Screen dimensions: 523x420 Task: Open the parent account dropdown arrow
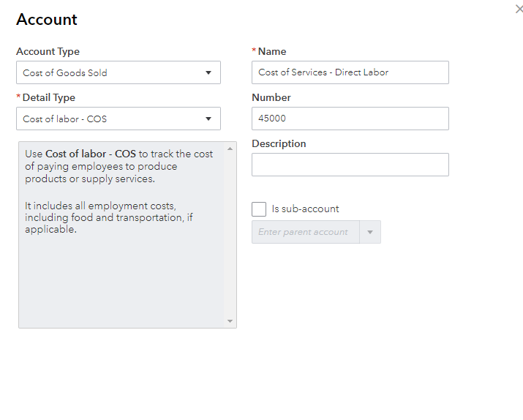pos(370,232)
